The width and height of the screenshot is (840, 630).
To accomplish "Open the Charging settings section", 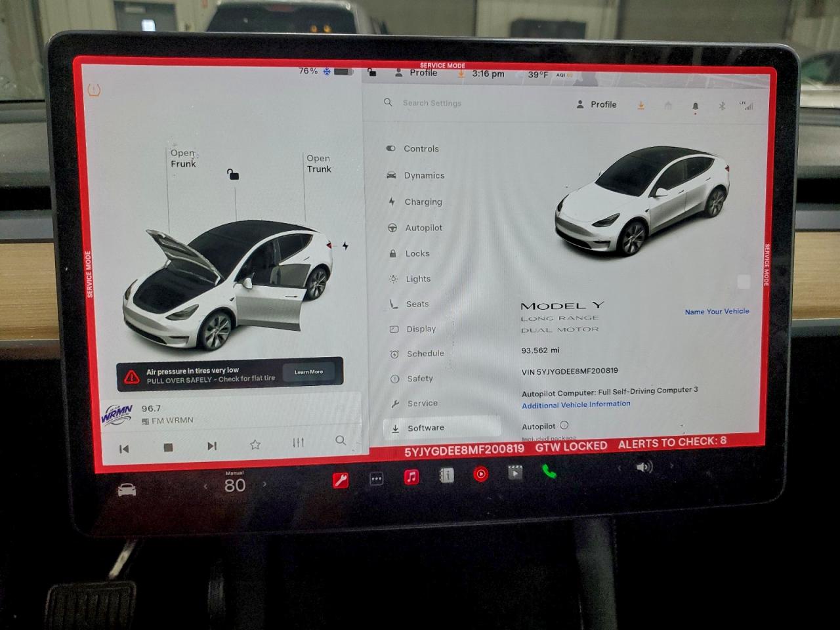I will click(x=423, y=201).
